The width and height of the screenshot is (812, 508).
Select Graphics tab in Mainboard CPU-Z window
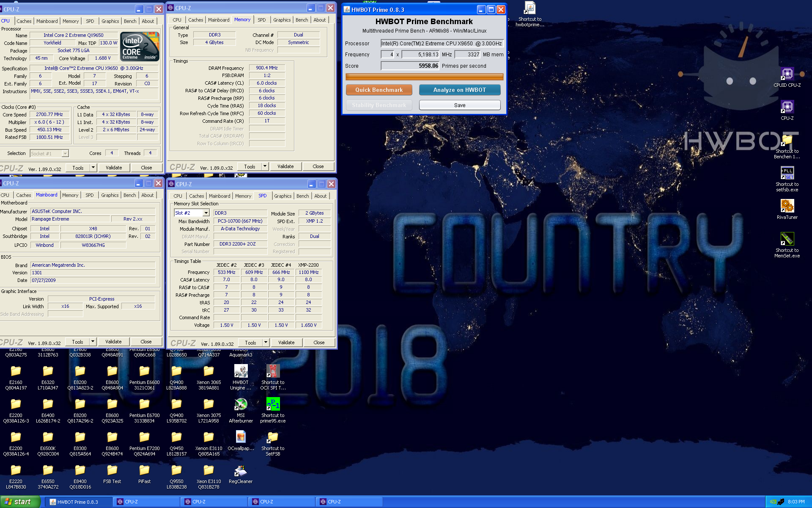110,195
